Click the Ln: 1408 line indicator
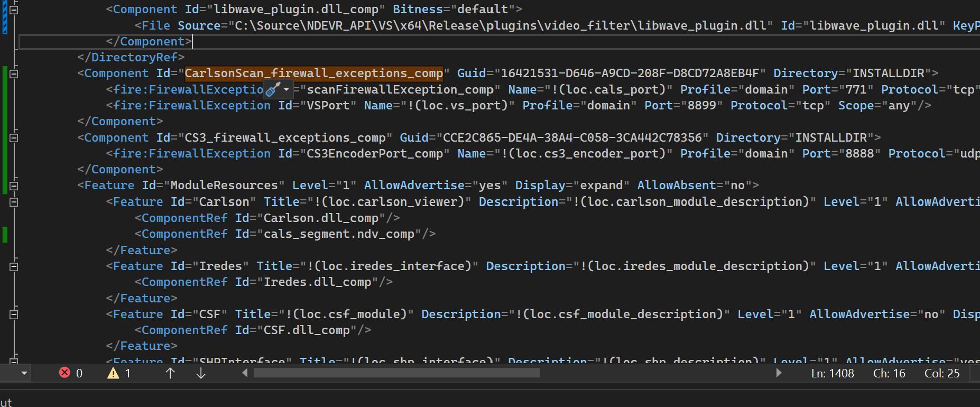This screenshot has width=980, height=407. [x=833, y=373]
